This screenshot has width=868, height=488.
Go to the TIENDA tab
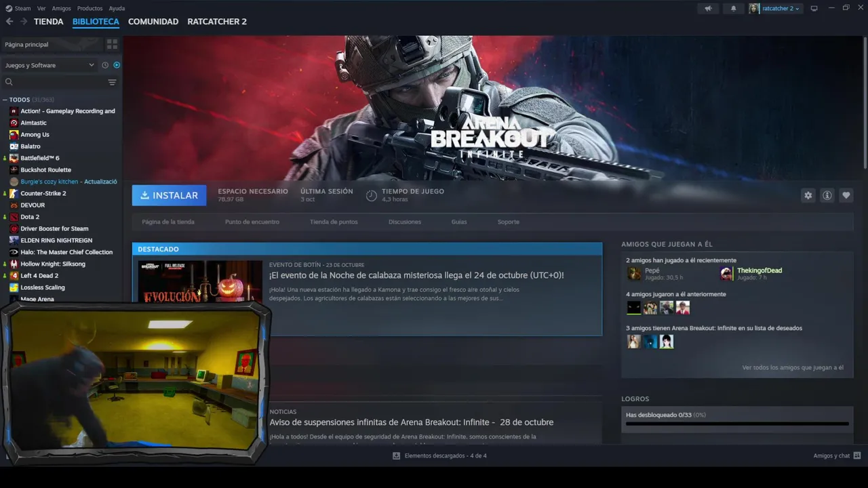(48, 22)
